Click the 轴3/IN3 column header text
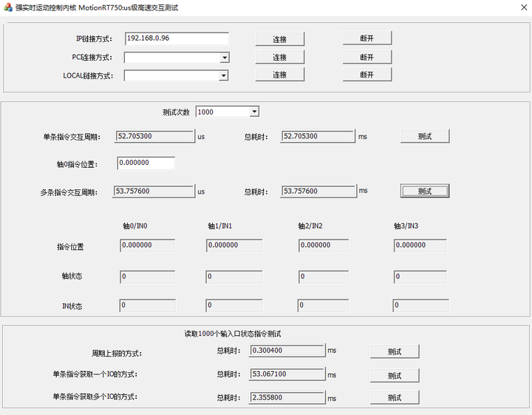 (x=406, y=226)
